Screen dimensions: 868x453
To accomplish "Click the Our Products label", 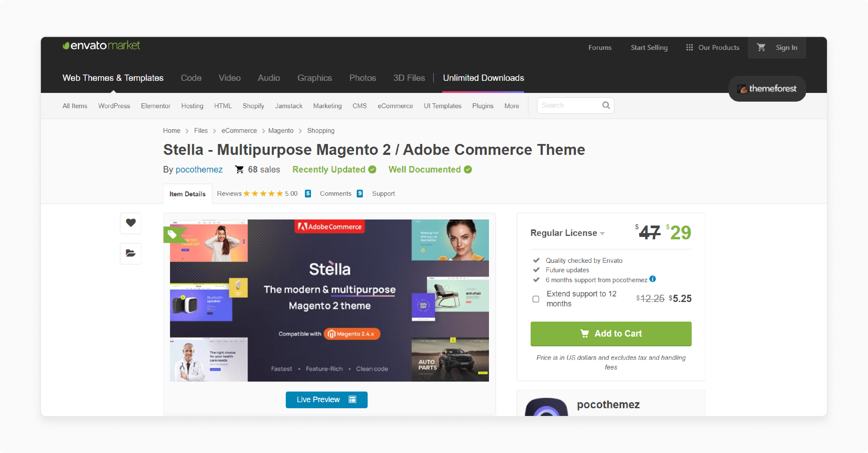I will pos(719,47).
